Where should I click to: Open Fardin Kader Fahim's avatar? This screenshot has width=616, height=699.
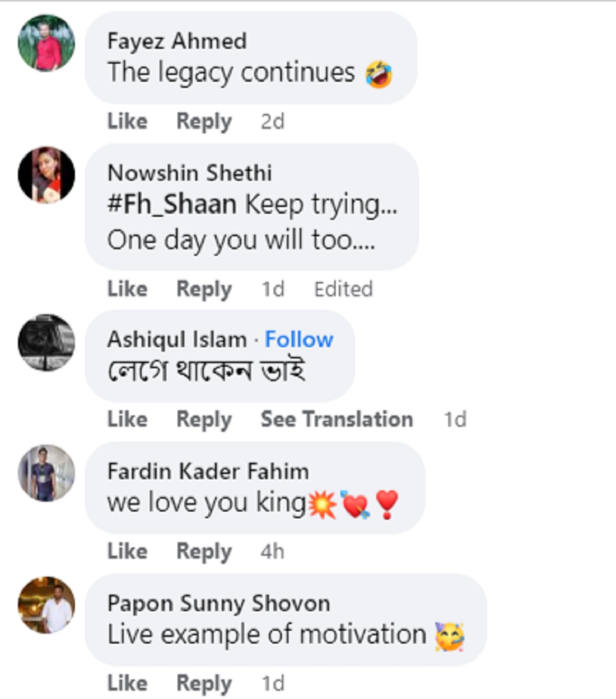[46, 473]
